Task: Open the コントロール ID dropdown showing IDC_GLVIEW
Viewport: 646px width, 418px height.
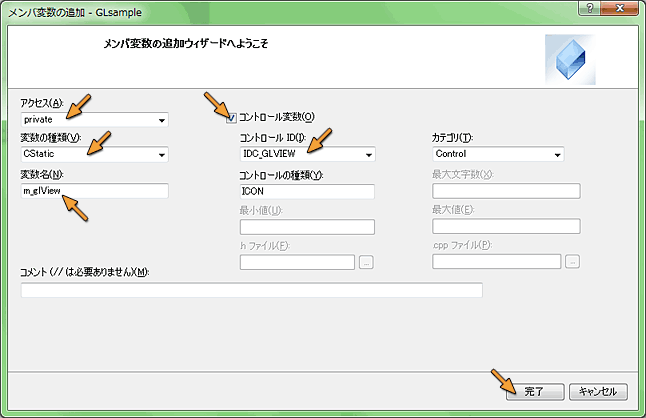Action: [x=307, y=154]
